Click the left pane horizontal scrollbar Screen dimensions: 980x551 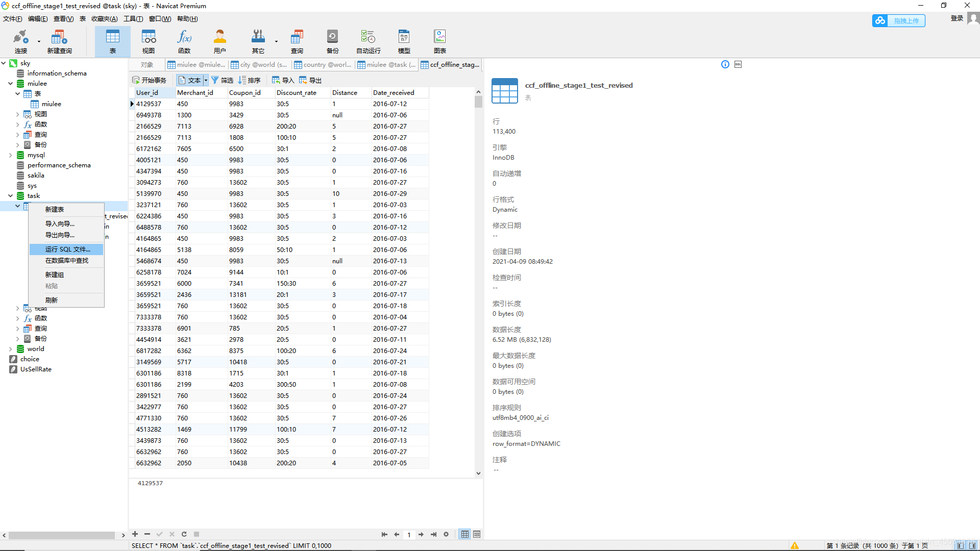click(61, 535)
